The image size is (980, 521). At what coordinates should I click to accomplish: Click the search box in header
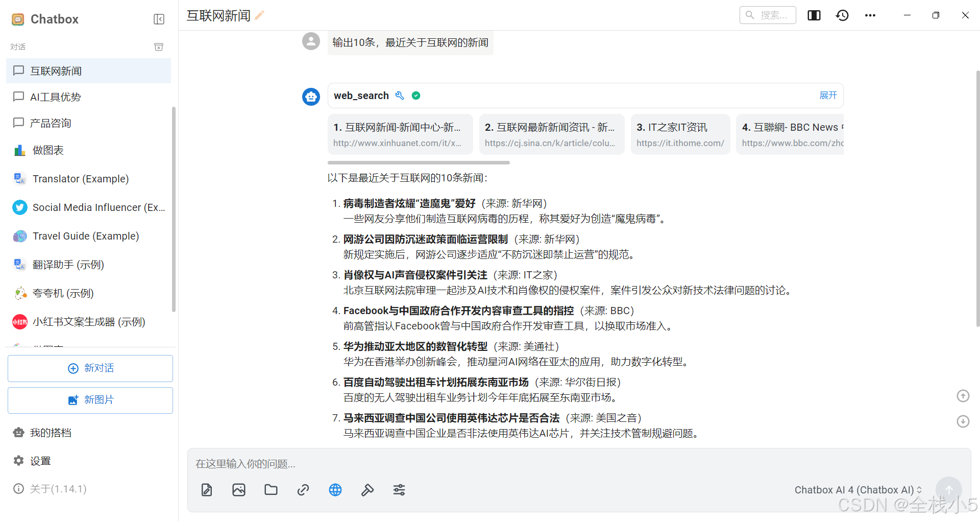point(768,15)
